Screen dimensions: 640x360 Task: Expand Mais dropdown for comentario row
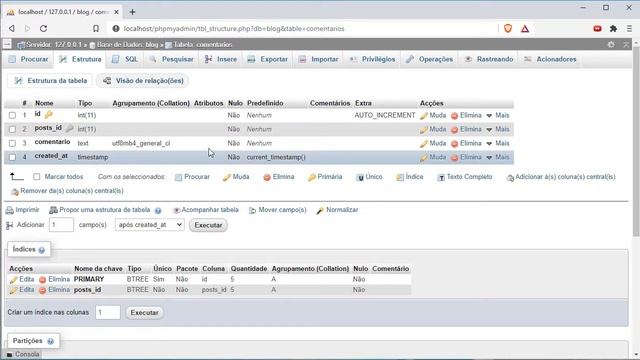pos(498,143)
